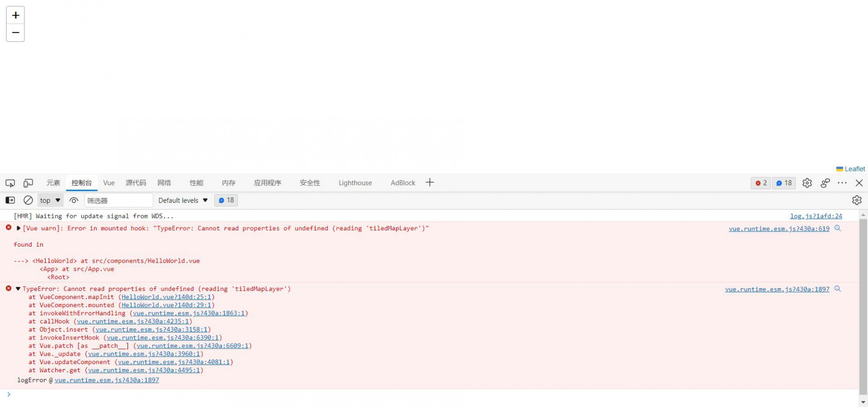This screenshot has width=868, height=407.
Task: Open vue.runtime.esm.js?430a:4081:1 link
Action: pyautogui.click(x=174, y=362)
